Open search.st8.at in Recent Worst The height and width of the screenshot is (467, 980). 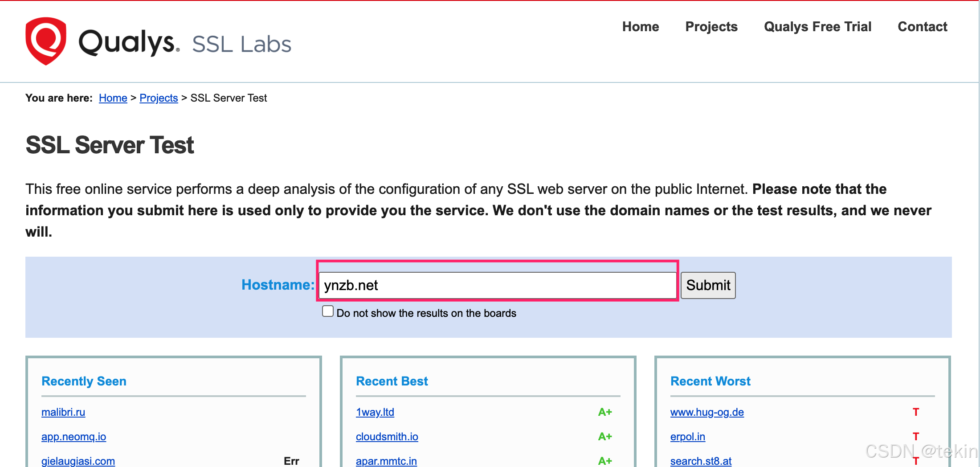pyautogui.click(x=701, y=461)
